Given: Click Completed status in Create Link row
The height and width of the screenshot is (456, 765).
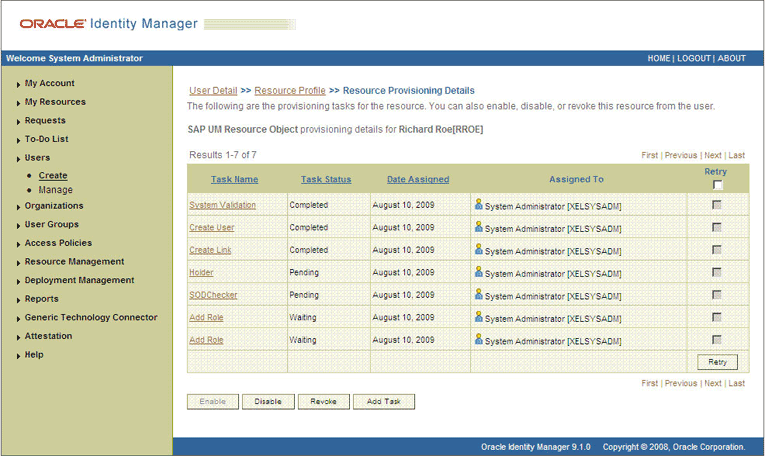Looking at the screenshot, I should [308, 250].
